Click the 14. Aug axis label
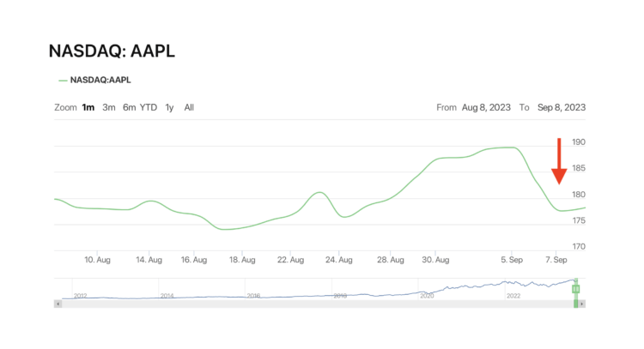Image resolution: width=644 pixels, height=349 pixels. click(149, 260)
